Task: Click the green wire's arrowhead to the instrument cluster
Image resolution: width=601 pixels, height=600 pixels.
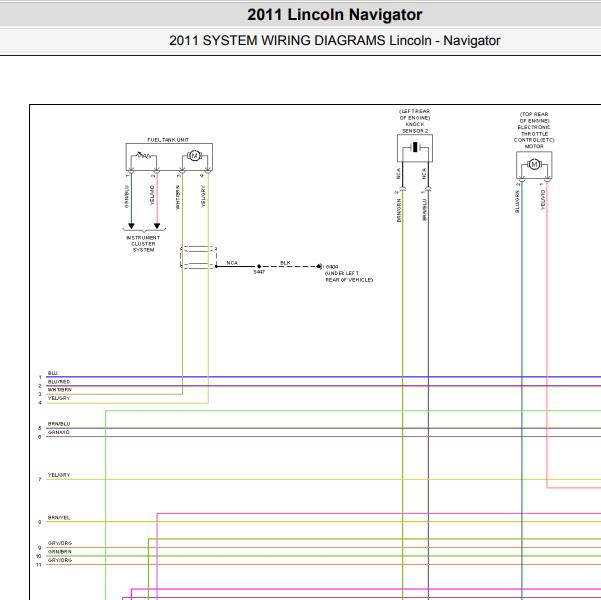Action: coord(131,226)
